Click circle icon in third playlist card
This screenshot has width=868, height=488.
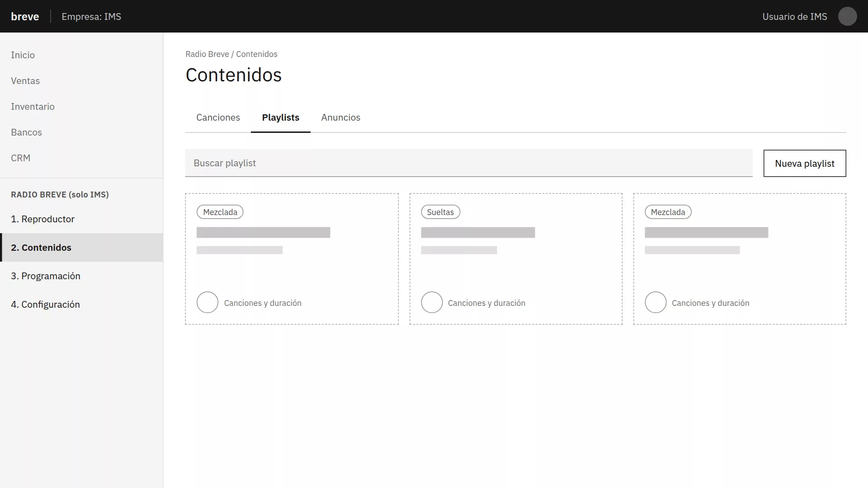pos(656,302)
